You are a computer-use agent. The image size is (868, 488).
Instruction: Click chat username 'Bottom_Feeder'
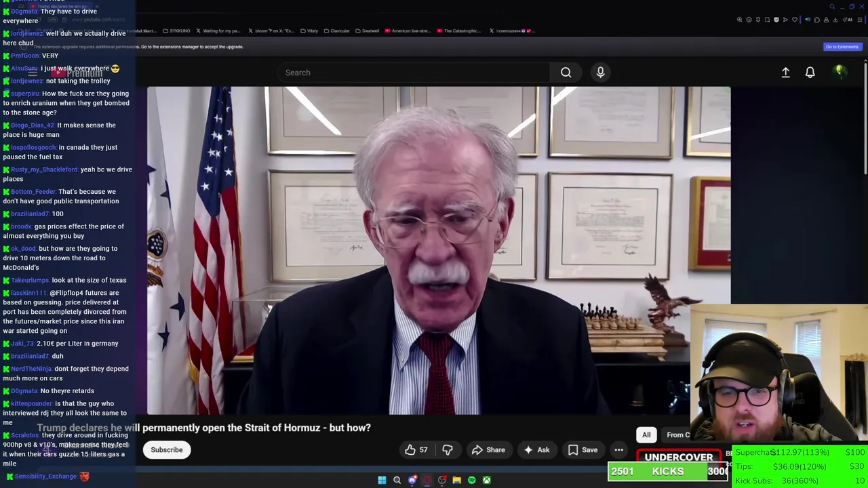click(x=33, y=192)
